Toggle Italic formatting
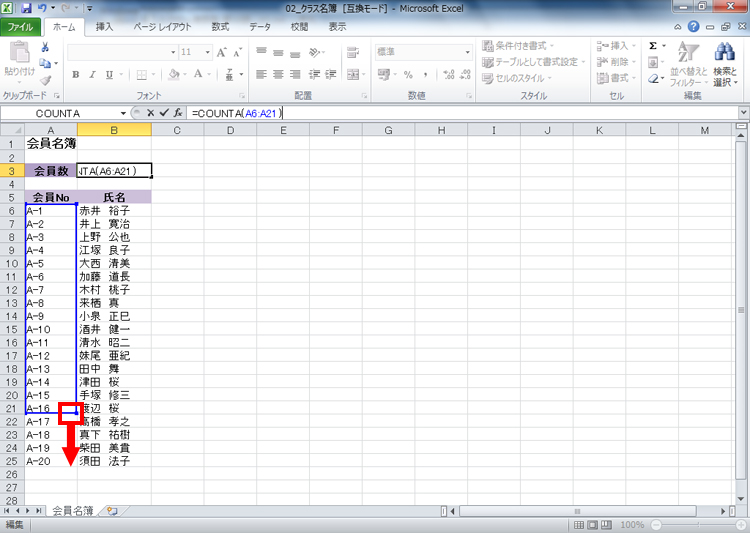The width and height of the screenshot is (750, 533). (x=92, y=75)
